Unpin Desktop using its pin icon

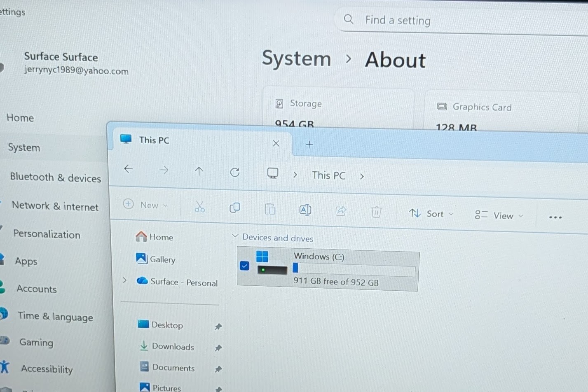[218, 327]
